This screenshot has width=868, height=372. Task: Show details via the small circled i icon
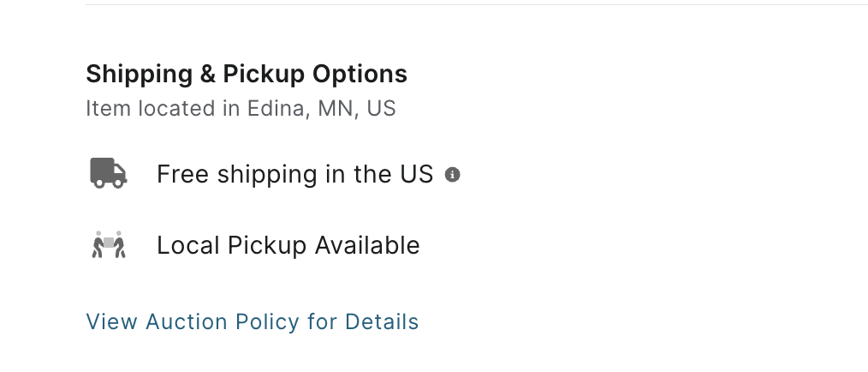click(x=452, y=175)
